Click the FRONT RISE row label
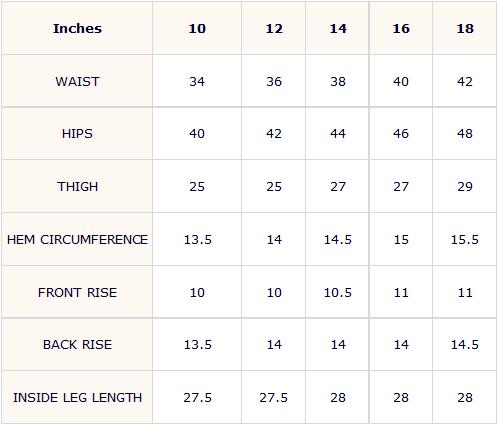This screenshot has width=500, height=427. 77,292
